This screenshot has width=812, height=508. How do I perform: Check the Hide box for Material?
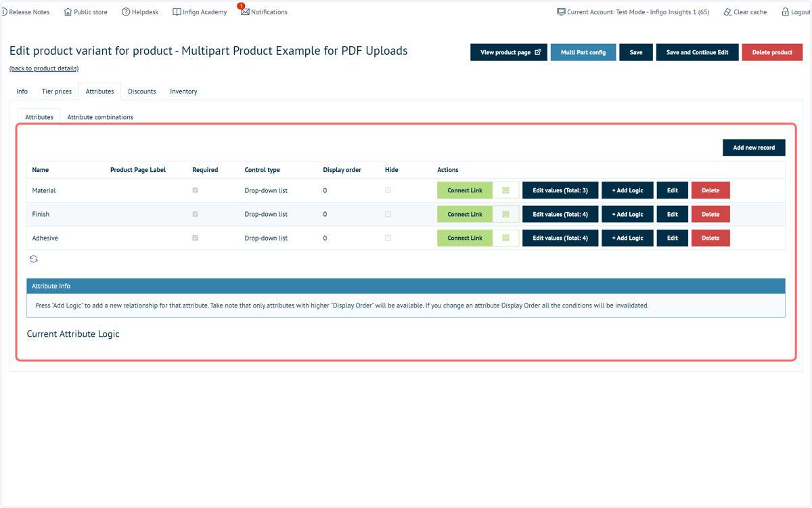click(x=388, y=190)
